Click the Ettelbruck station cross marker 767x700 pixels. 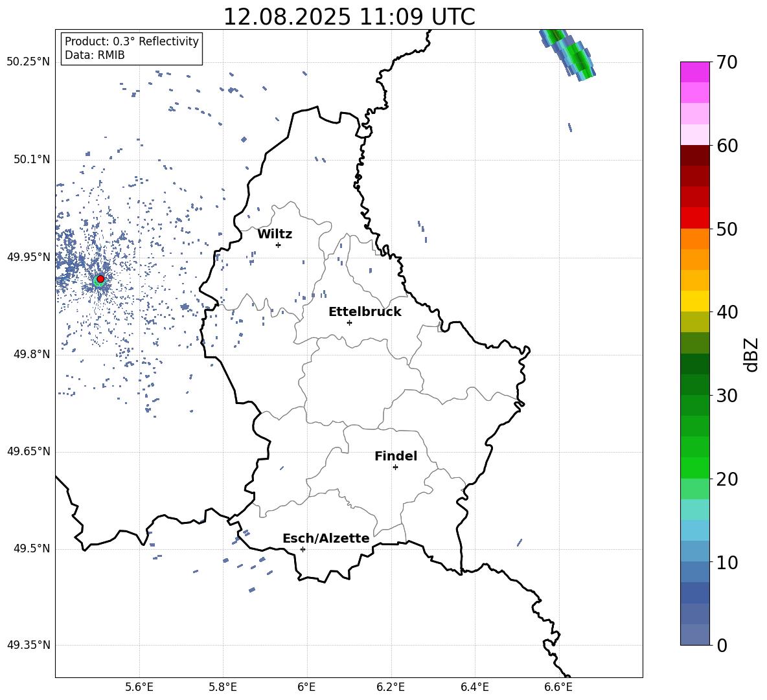(349, 322)
